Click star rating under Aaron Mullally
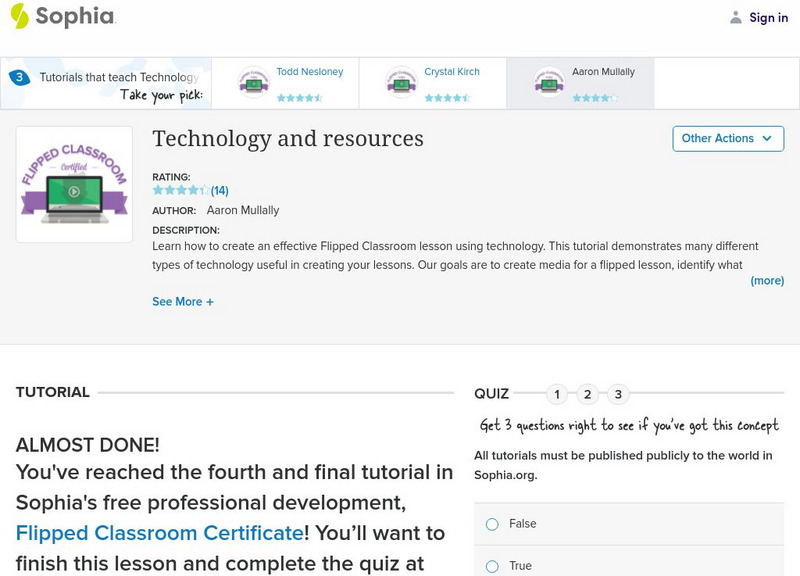Screen dimensions: 800x576 coord(595,97)
